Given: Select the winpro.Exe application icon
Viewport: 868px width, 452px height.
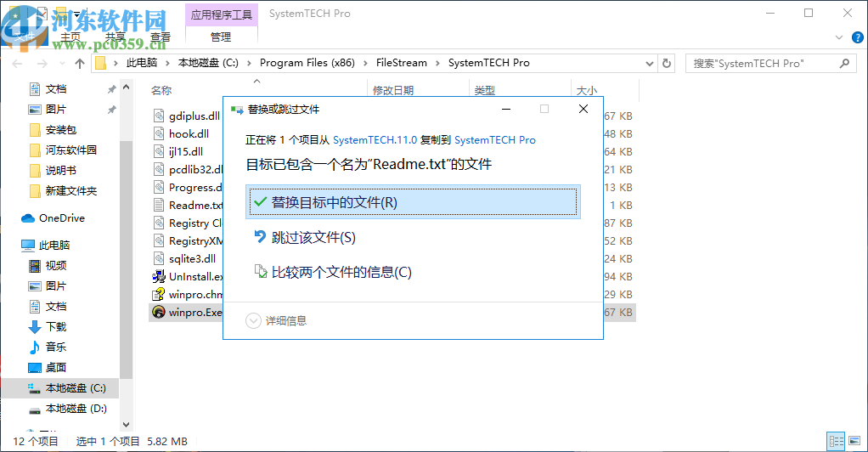Looking at the screenshot, I should coord(159,312).
